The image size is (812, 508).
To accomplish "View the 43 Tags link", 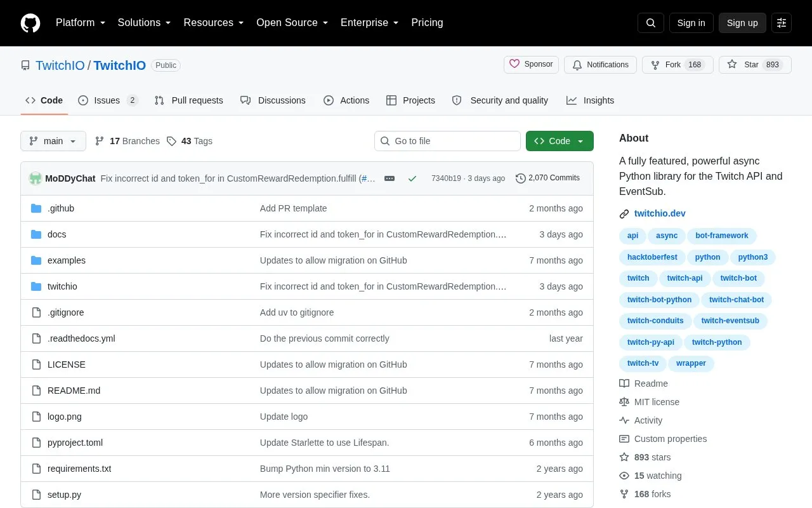I will tap(189, 141).
